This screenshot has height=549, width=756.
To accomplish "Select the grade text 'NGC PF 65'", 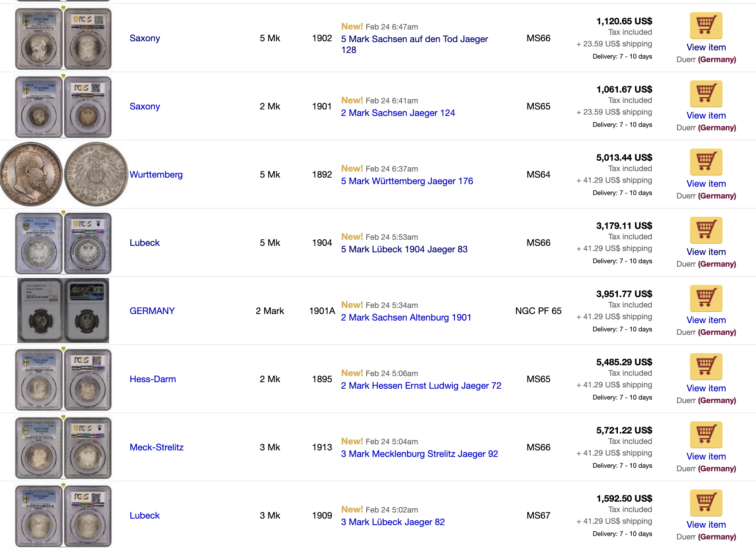I will (538, 311).
